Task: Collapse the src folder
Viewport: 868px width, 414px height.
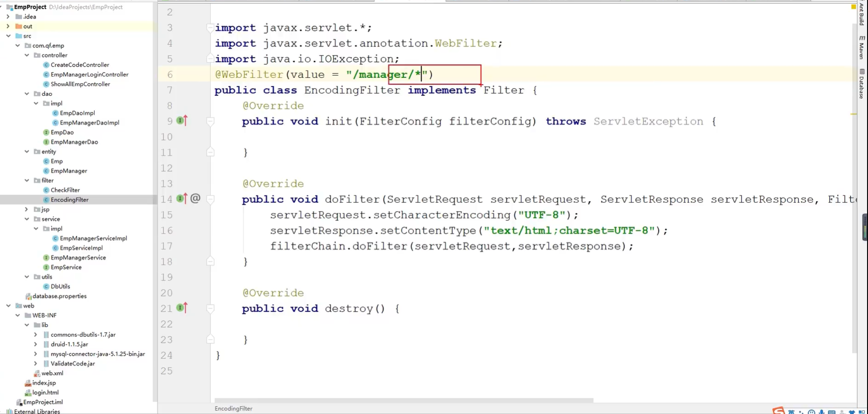Action: tap(8, 36)
